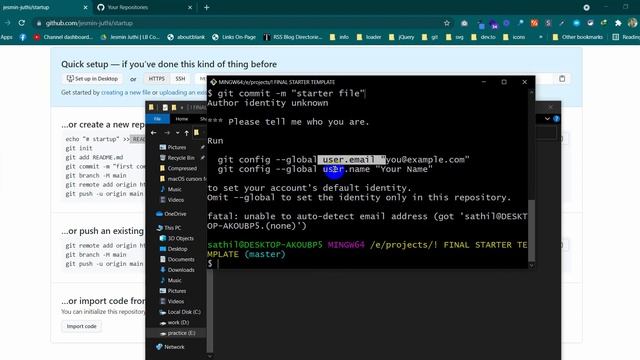Open recent locations dropdown in Explorer

pyautogui.click(x=177, y=133)
